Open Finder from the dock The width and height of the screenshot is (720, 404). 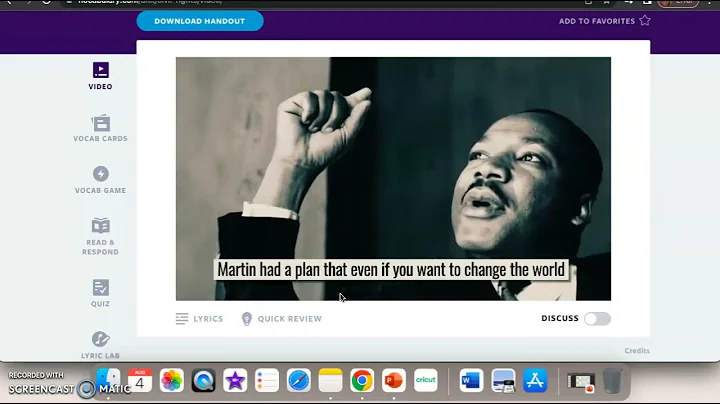coord(108,381)
